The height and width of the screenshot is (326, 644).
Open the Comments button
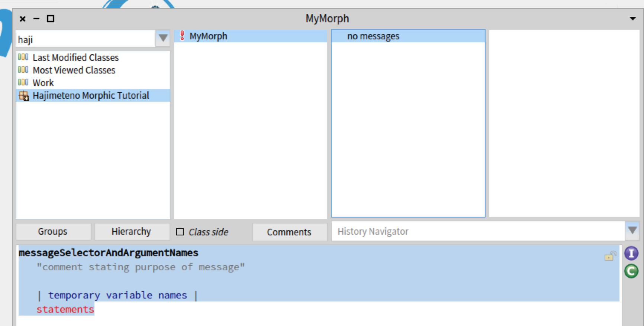(290, 232)
